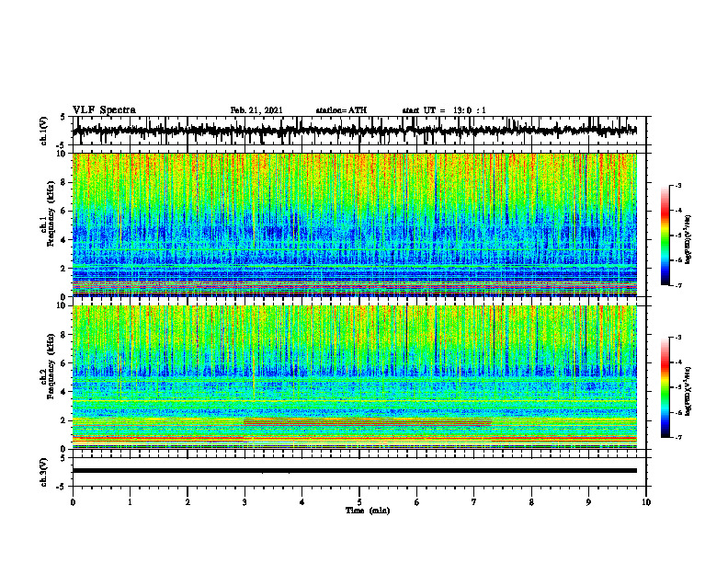Click the ch.1 colorbar "log(PSD)" units label
Viewport: 728px width, 563px height.
pyautogui.click(x=688, y=239)
